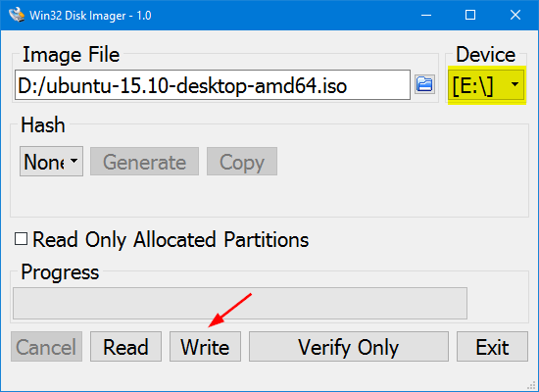
Task: Close the Win32 Disk Imager window
Action: coord(514,15)
